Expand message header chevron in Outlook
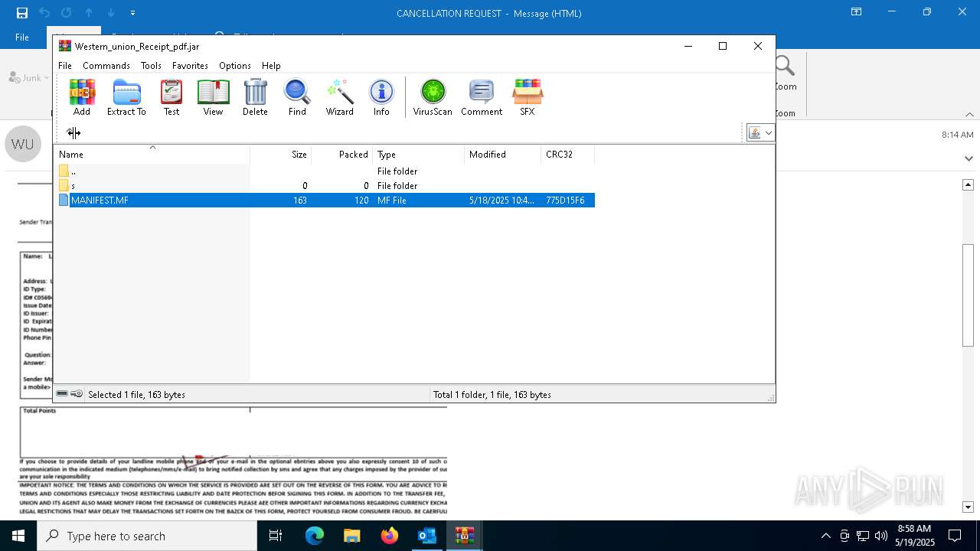Image resolution: width=980 pixels, height=551 pixels. tap(969, 158)
